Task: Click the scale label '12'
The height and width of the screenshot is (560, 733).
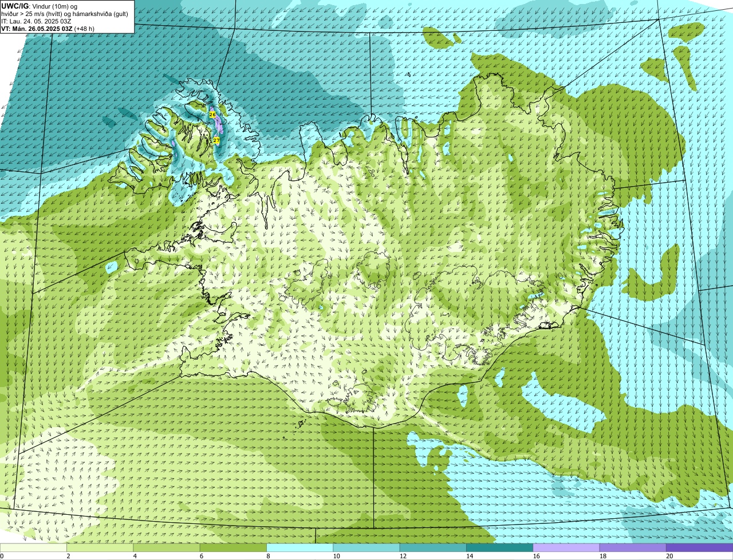Action: point(403,556)
